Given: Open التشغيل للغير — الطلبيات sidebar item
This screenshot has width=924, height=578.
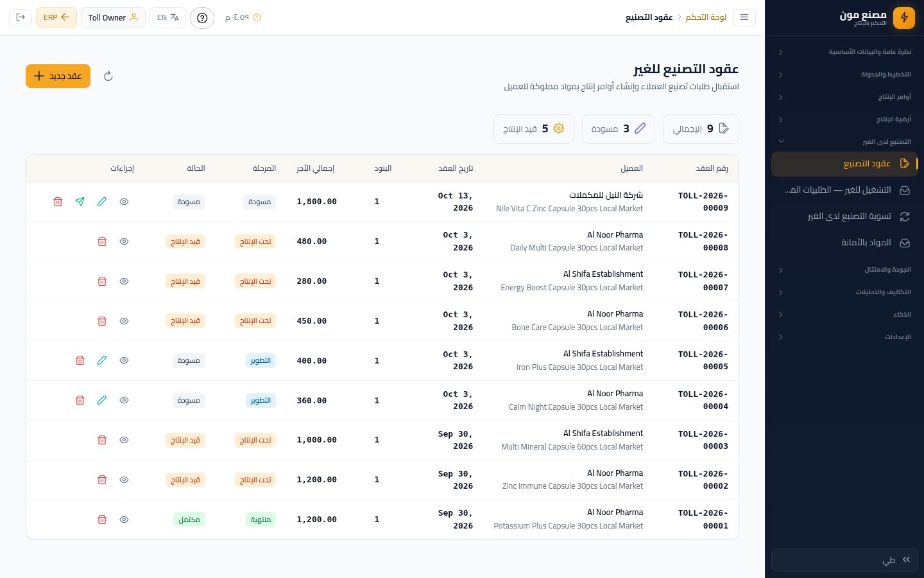Looking at the screenshot, I should coord(844,190).
